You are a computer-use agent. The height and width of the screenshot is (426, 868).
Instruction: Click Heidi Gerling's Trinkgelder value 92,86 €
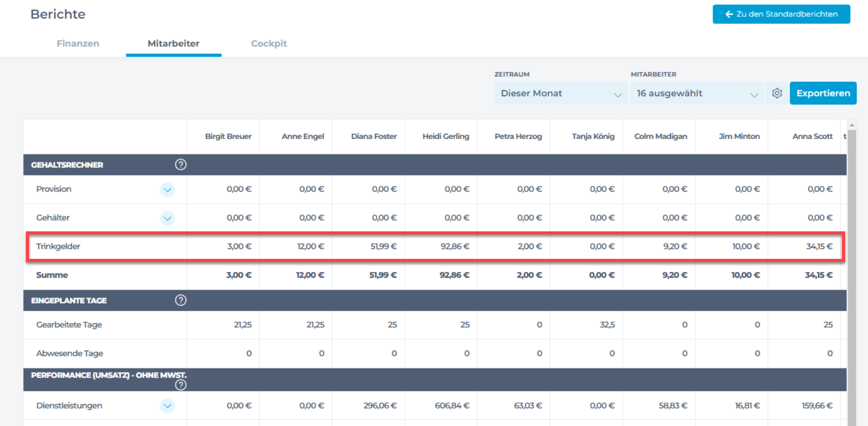pyautogui.click(x=455, y=246)
